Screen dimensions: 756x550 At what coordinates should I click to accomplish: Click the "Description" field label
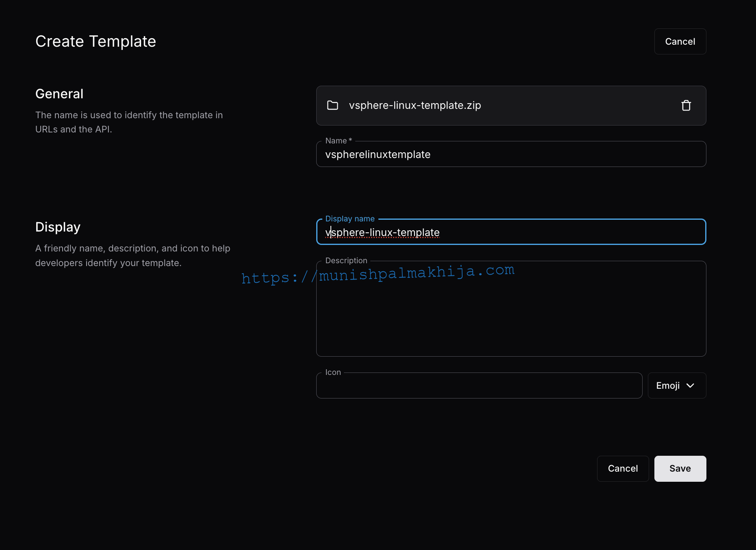[x=346, y=260]
